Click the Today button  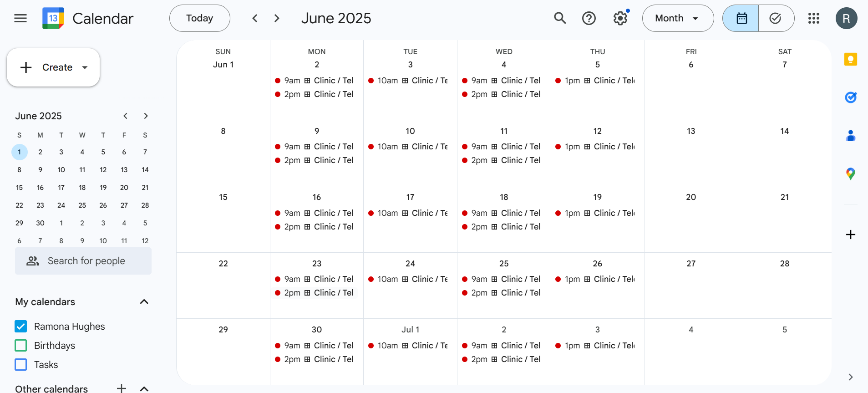199,18
